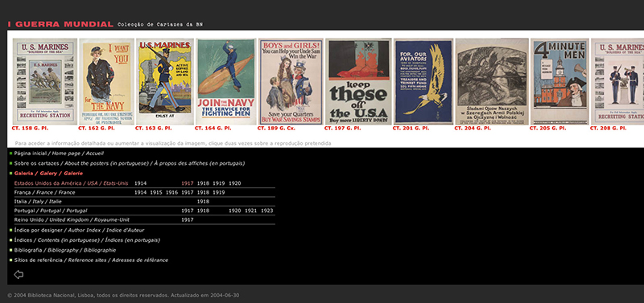The height and width of the screenshot is (303, 644).
Task: Click the CT. 208 G. Pl. caption
Action: (x=609, y=129)
